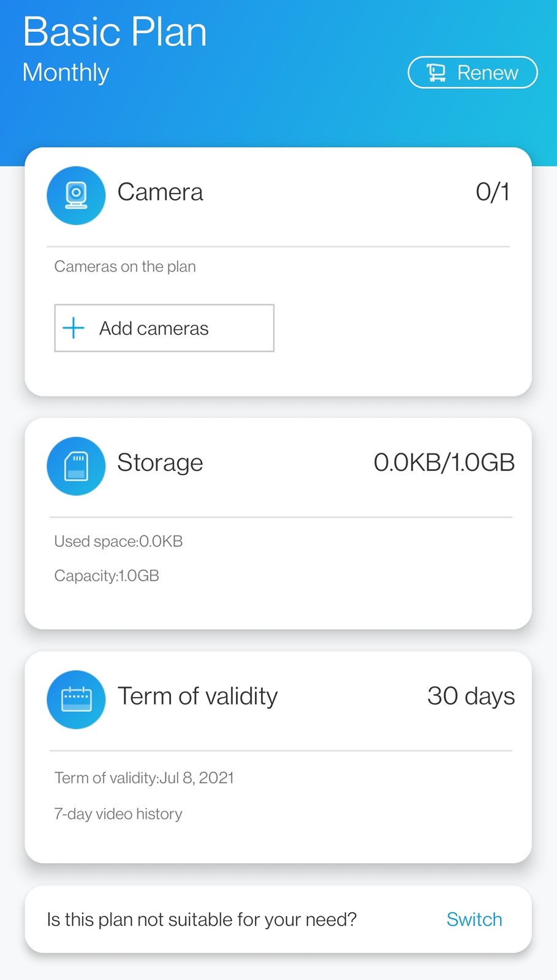
Task: Tap the 0.0KB/1.0GB storage usage value
Action: click(x=444, y=462)
